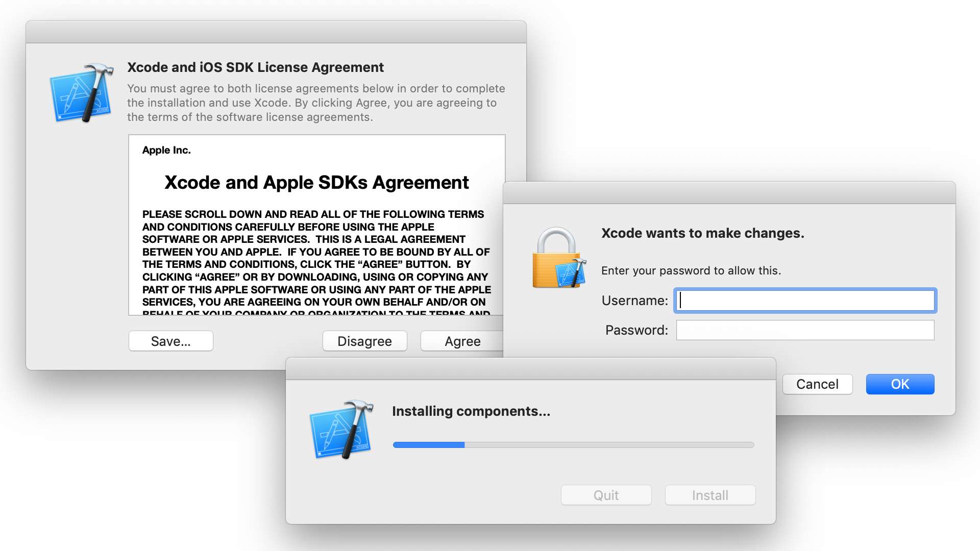Click the Xcode and Apple SDKs Agreement heading
The image size is (980, 551).
[x=316, y=183]
